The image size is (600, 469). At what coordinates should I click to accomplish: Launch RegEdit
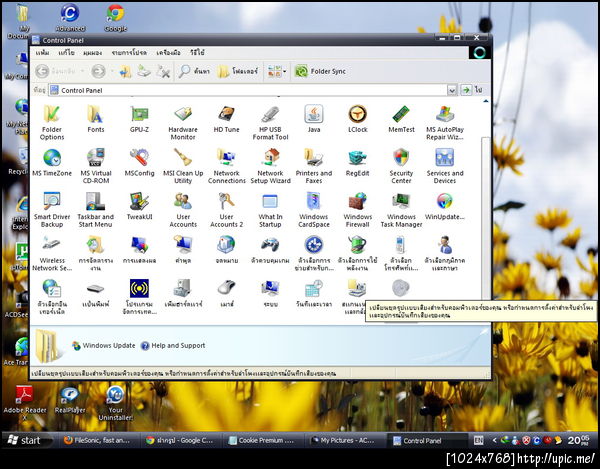coord(357,163)
